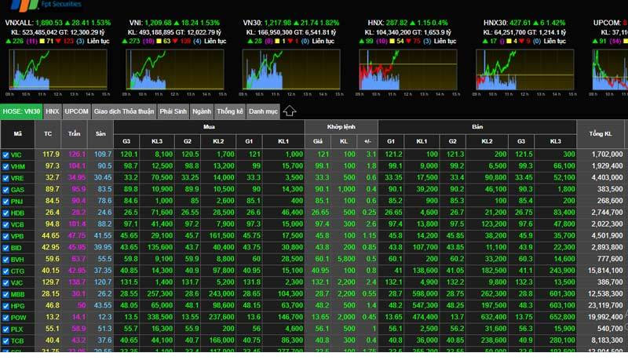The width and height of the screenshot is (628, 364).
Task: Click the VNI index value 1,209.68
Action: pyautogui.click(x=159, y=23)
